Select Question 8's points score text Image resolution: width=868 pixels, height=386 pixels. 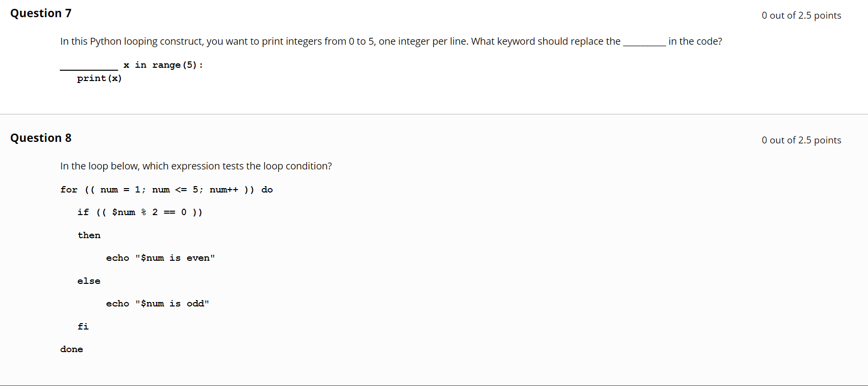click(801, 140)
